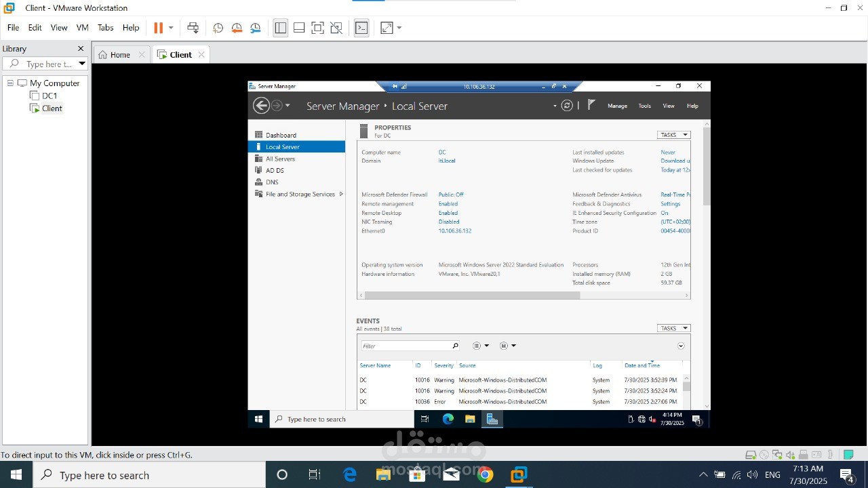
Task: Open the snapshot manager icon
Action: point(256,28)
